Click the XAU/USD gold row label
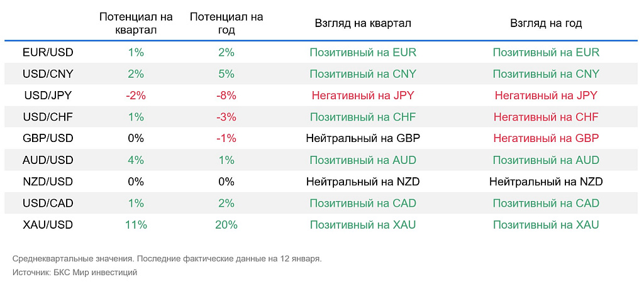Viewport: 644px width, 289px height. tap(48, 225)
